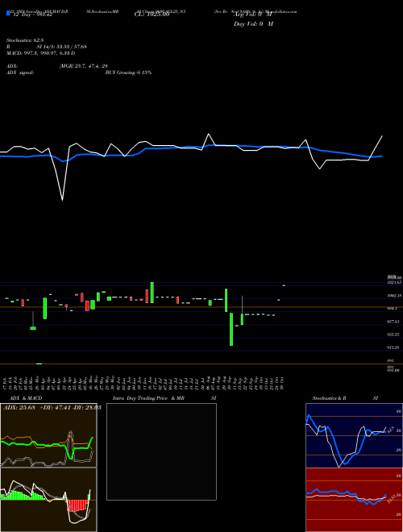Click the 'Stochastics & R' panel title

point(330,398)
